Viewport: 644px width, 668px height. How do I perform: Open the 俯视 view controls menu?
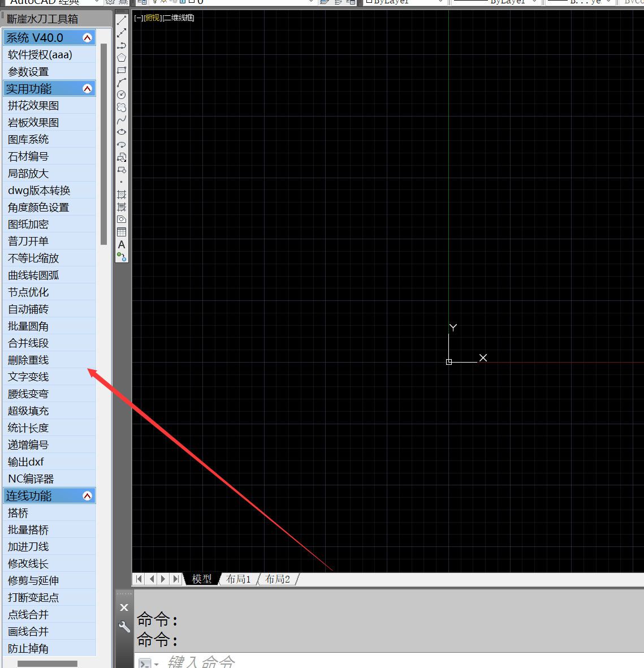tap(153, 18)
